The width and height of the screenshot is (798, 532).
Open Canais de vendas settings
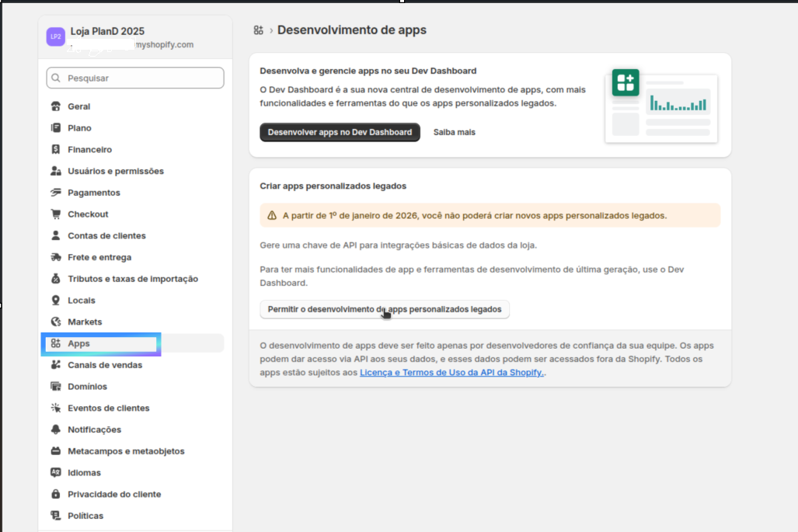pyautogui.click(x=135, y=365)
